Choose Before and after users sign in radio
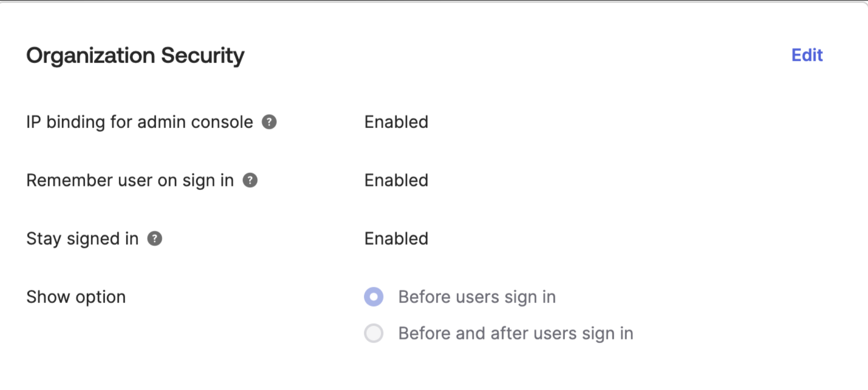 (x=374, y=333)
